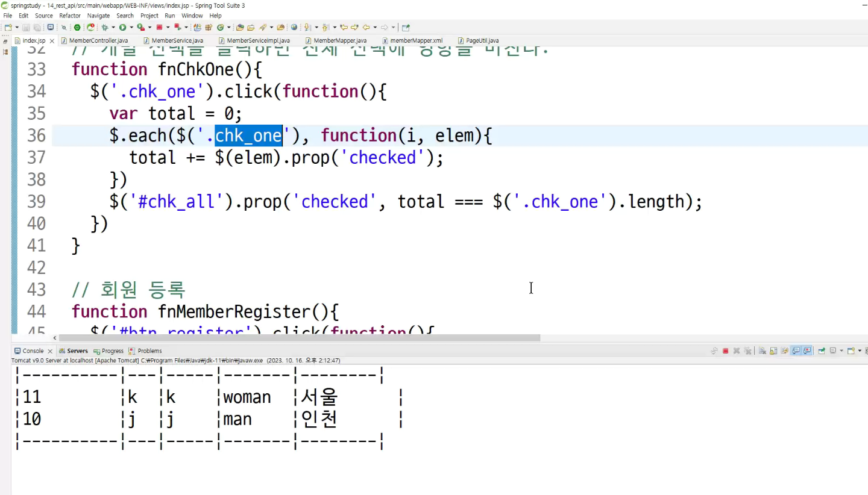Open the Stop dropdown in main toolbar

tap(168, 27)
